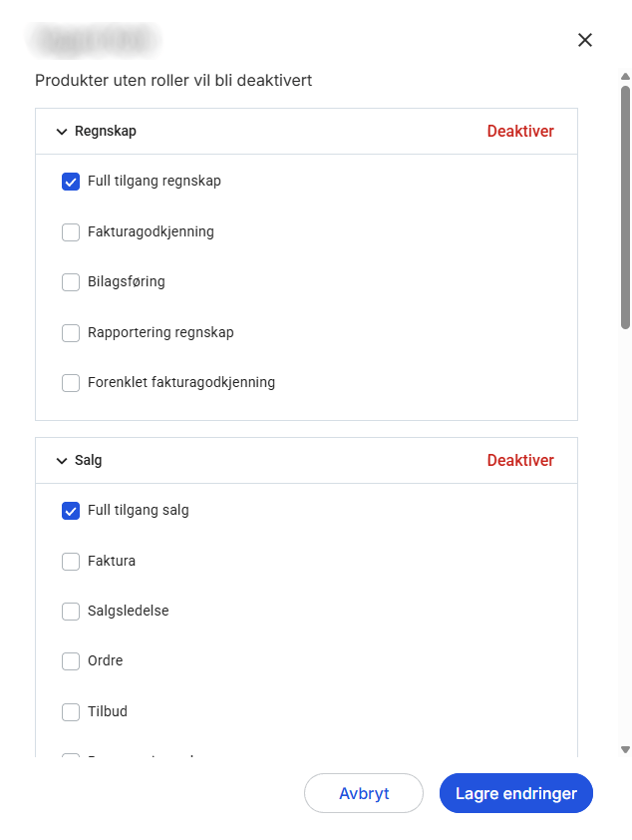Check Rapportering regnskap role
Screen dimensions: 632x840
(x=71, y=332)
